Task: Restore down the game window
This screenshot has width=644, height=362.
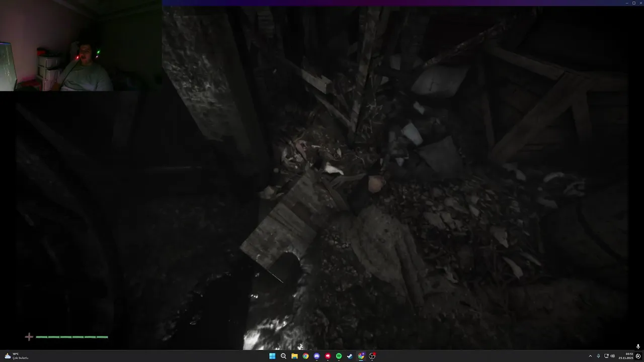Action: (x=633, y=3)
